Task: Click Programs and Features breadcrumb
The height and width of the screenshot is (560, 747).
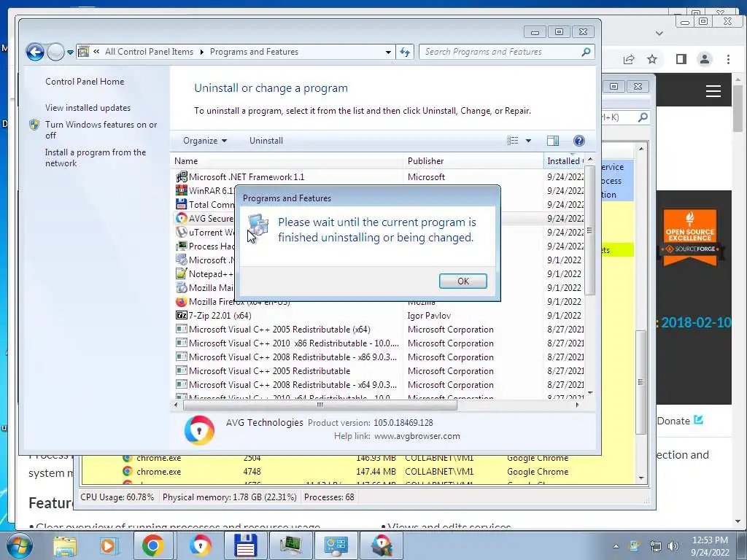Action: pyautogui.click(x=254, y=52)
